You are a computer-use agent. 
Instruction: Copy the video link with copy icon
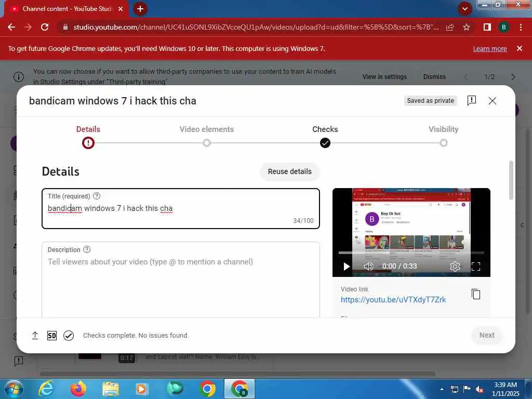[x=476, y=294]
